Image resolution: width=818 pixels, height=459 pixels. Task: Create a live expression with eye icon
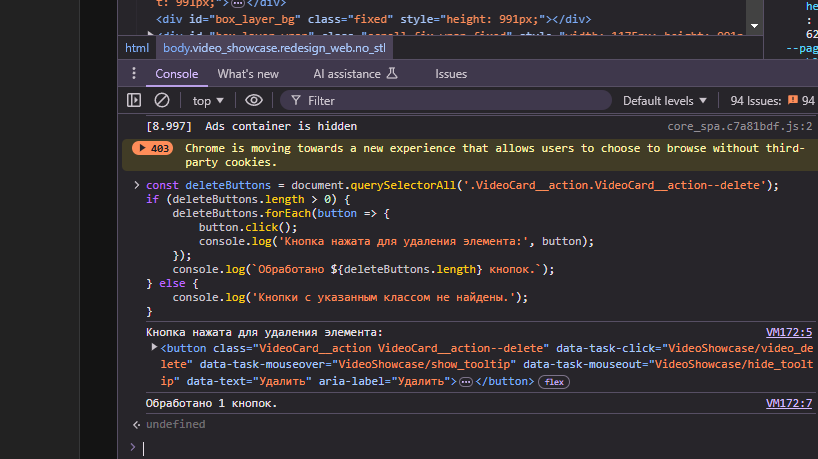pos(254,100)
